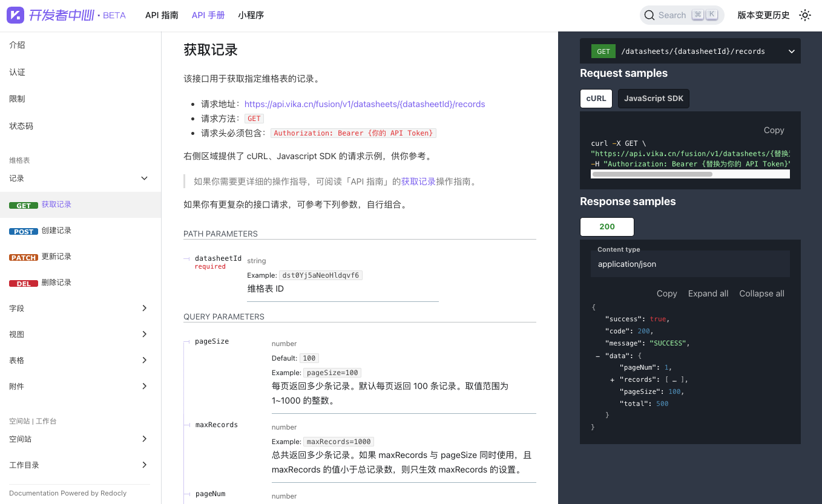Image resolution: width=822 pixels, height=504 pixels.
Task: Click the Vika developer center logo
Action: click(x=15, y=15)
